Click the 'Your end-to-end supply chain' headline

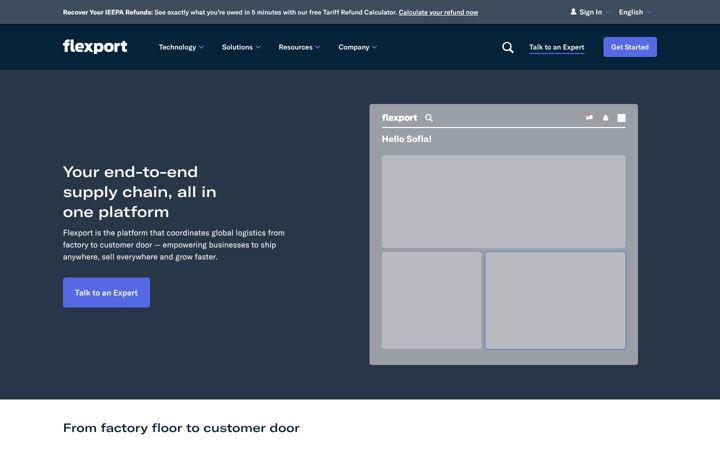(x=140, y=192)
